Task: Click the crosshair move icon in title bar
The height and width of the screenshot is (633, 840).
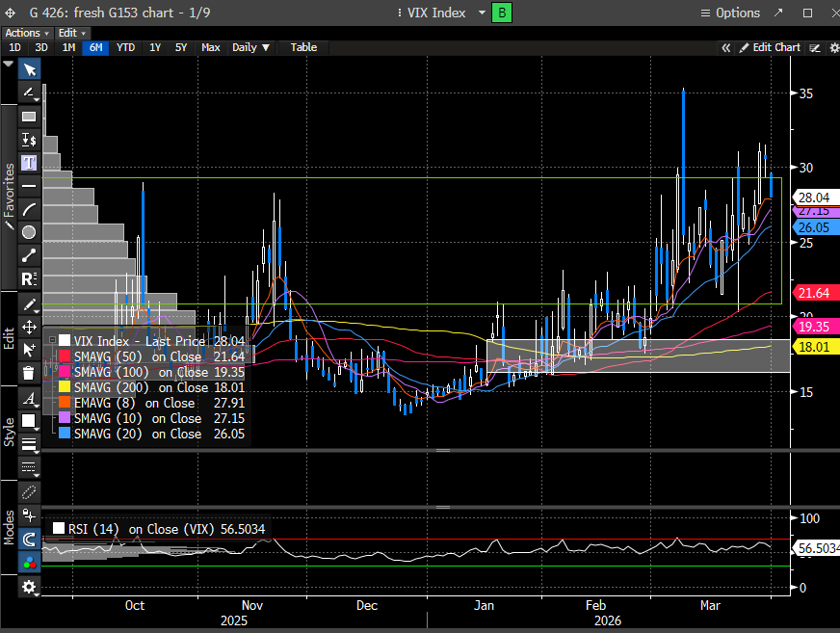Action: coord(11,13)
